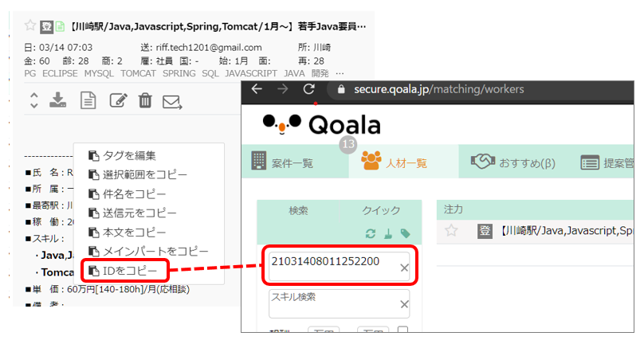This screenshot has height=344, width=644.
Task: Click the document icon in the email toolbar
Action: click(88, 100)
